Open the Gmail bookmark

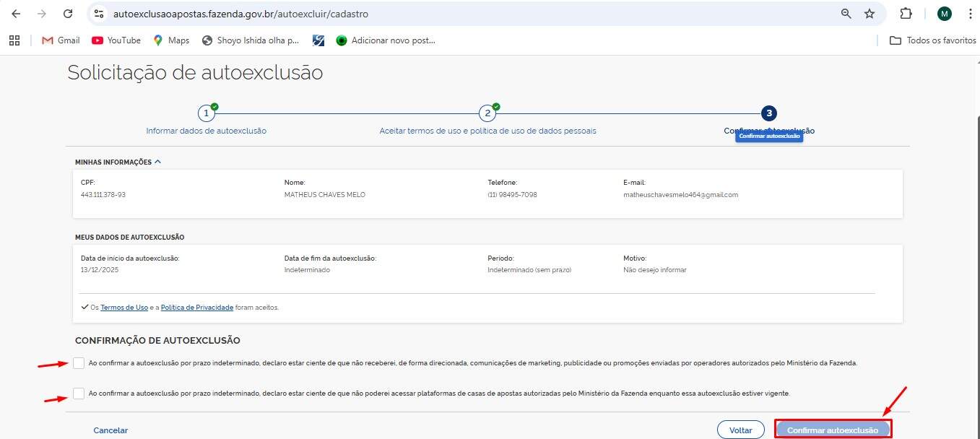60,40
